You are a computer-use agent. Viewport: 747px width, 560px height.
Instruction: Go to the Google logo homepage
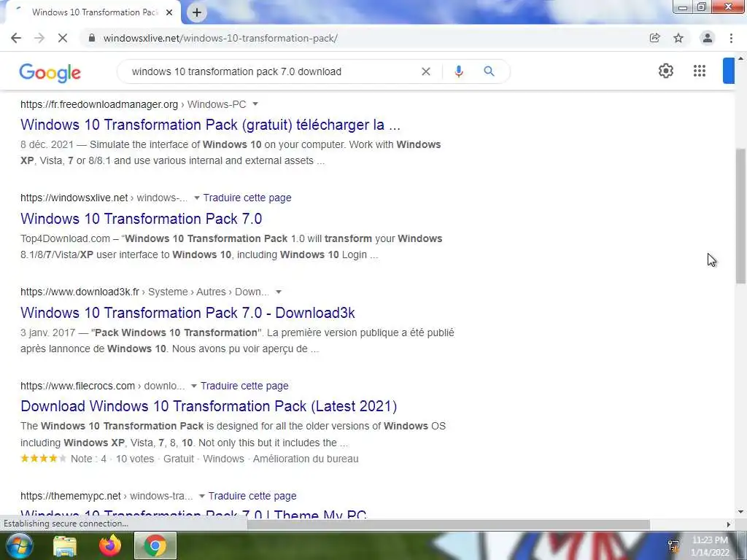50,72
